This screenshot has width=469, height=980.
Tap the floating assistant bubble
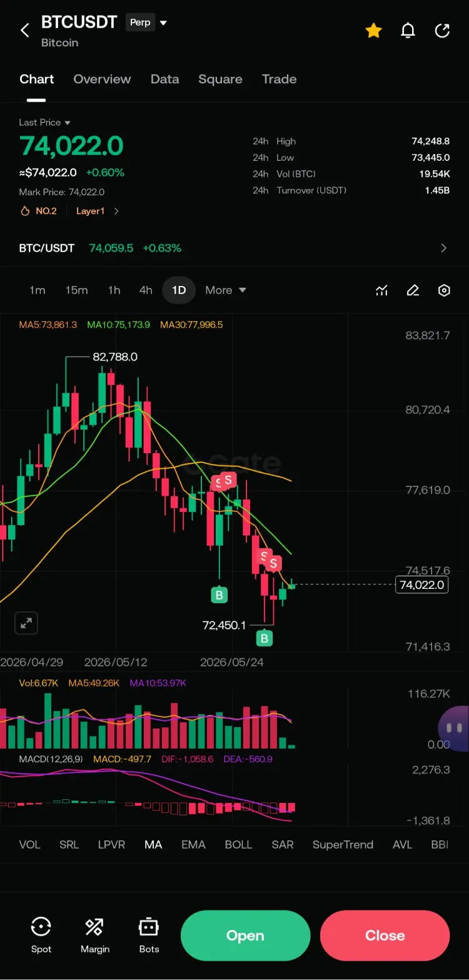click(x=454, y=728)
